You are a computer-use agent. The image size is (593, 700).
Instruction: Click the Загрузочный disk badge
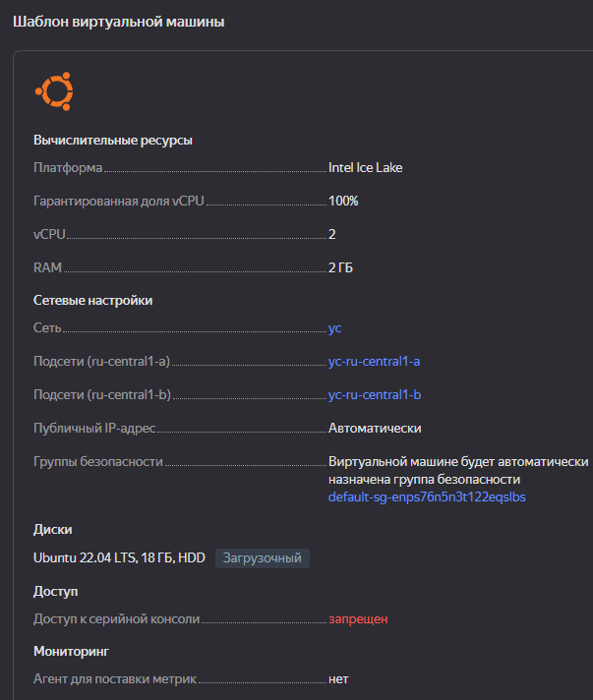tap(263, 558)
